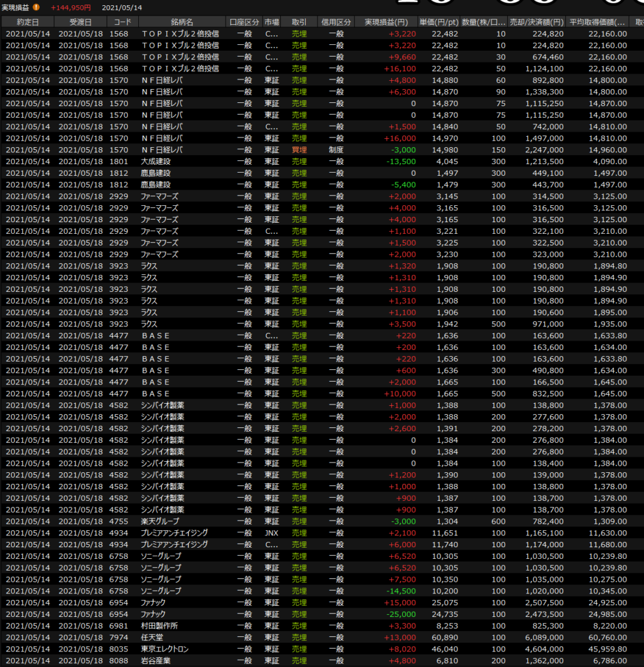Click the 単価(円/pt) column header
The width and height of the screenshot is (644, 667).
tap(439, 22)
